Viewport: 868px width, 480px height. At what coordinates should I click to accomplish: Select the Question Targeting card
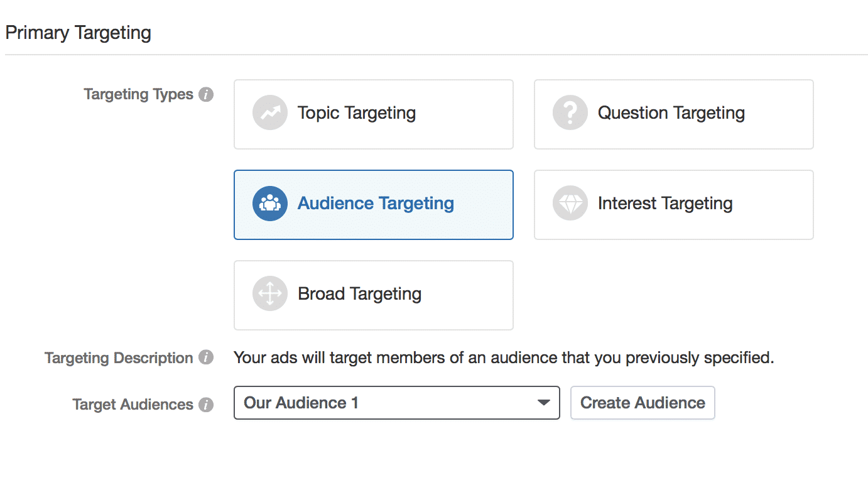674,114
